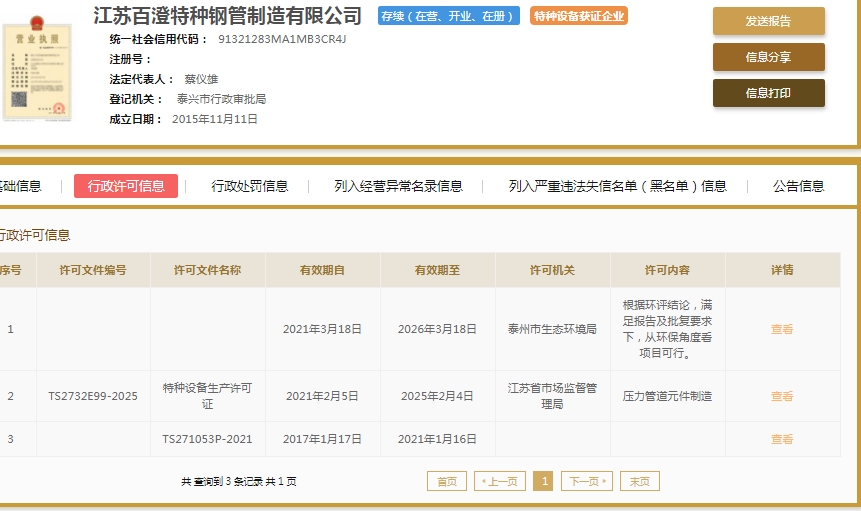Go to the partially visible 基础信息 tab
The width and height of the screenshot is (861, 511).
pyautogui.click(x=20, y=186)
